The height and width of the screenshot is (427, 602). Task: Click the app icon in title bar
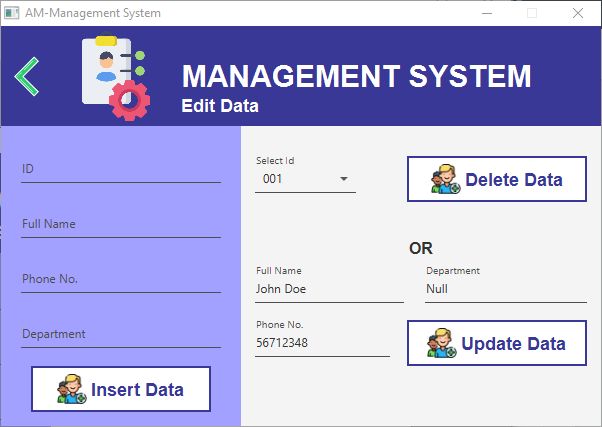pyautogui.click(x=12, y=13)
